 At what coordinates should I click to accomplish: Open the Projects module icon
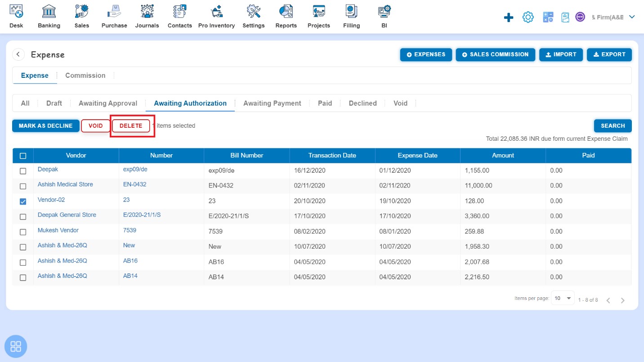(x=319, y=11)
